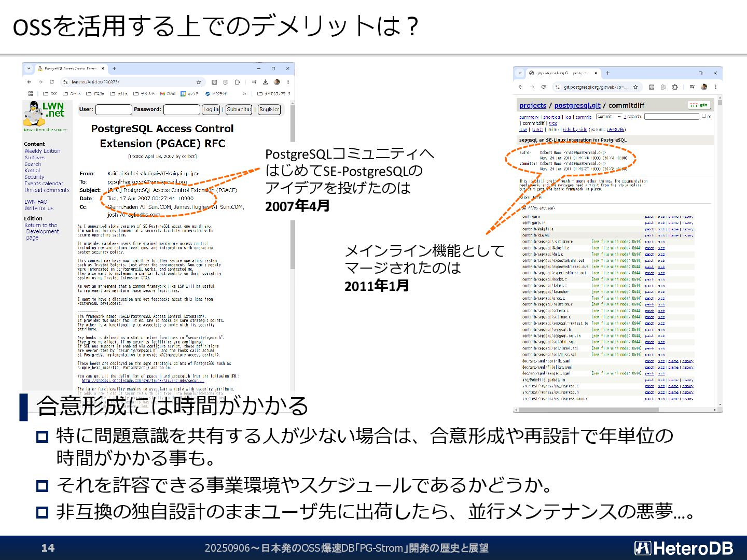Click forward arrow in git.postgresql.org browser

[x=532, y=87]
